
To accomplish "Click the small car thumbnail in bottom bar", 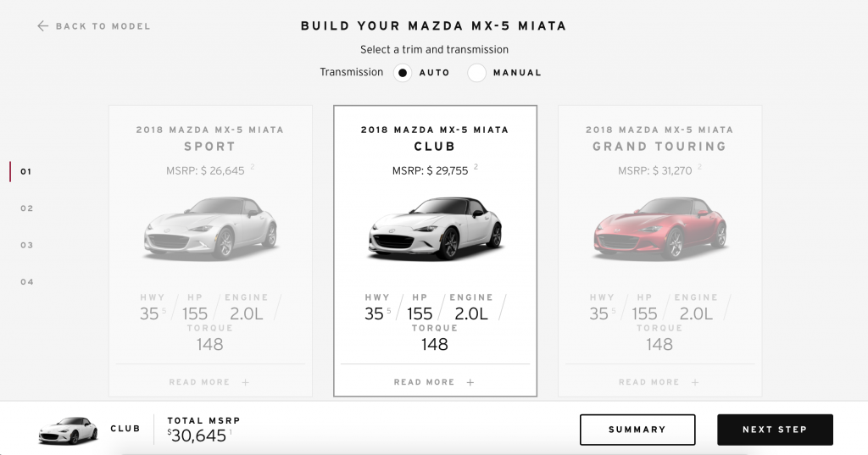I will point(68,430).
